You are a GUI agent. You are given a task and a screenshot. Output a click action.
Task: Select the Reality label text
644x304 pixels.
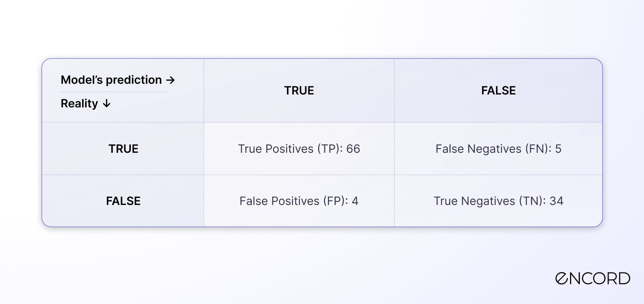[x=79, y=104]
